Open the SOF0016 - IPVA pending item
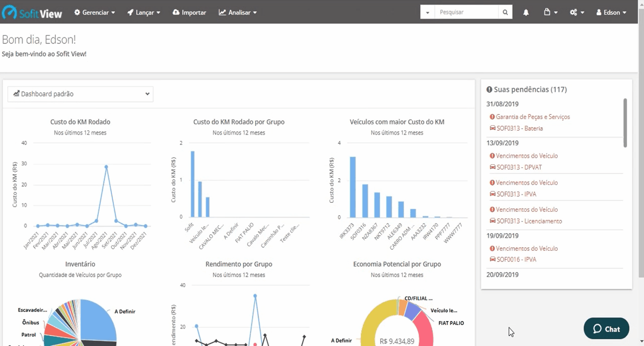The height and width of the screenshot is (346, 644). pyautogui.click(x=513, y=260)
